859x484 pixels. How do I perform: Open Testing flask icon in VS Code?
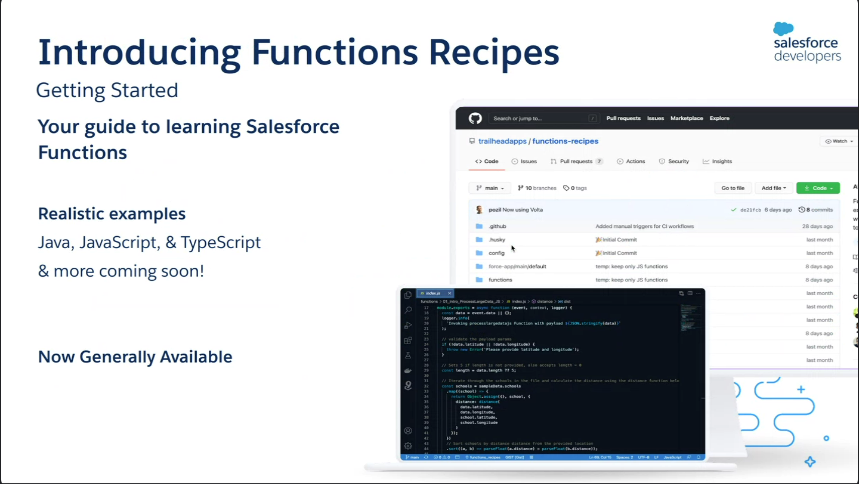click(x=408, y=355)
